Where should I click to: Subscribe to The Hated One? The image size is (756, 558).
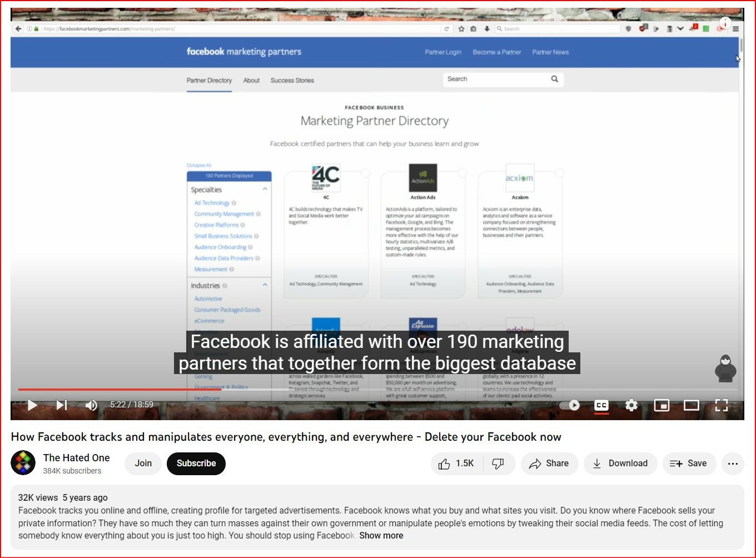[x=196, y=463]
